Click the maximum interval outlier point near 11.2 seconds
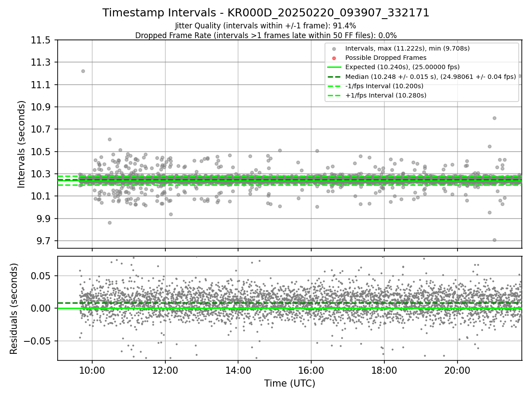Screen dimensions: 532x399 click(83, 71)
